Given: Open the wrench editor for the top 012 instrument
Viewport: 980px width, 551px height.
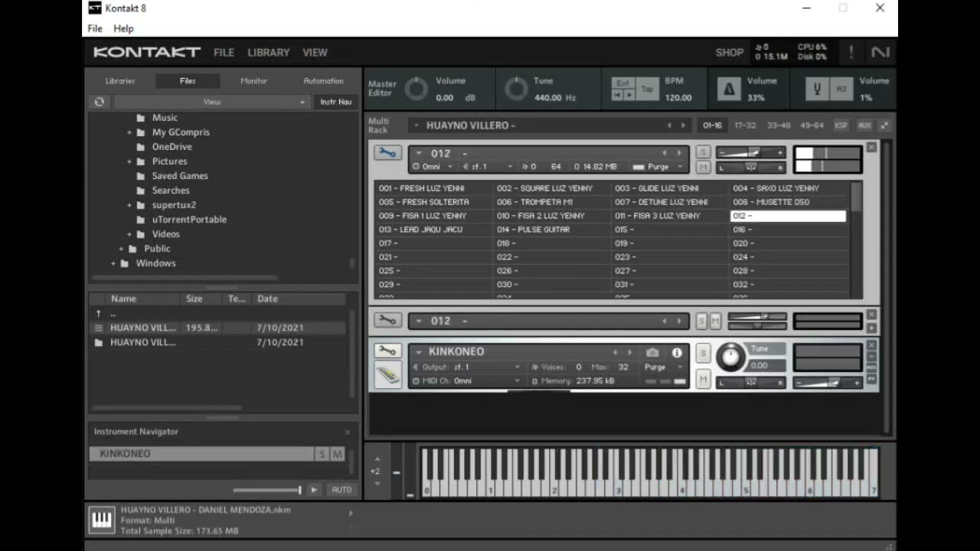Looking at the screenshot, I should (x=387, y=153).
